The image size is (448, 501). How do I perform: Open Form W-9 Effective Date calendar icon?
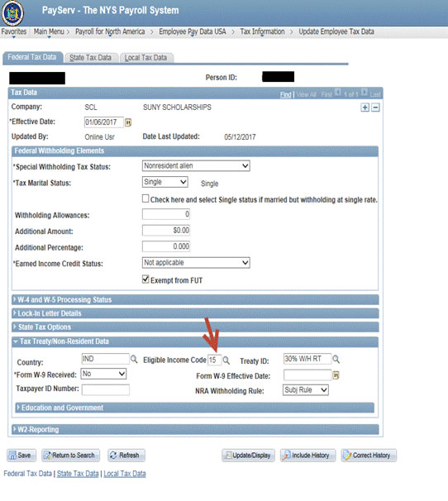click(x=336, y=375)
